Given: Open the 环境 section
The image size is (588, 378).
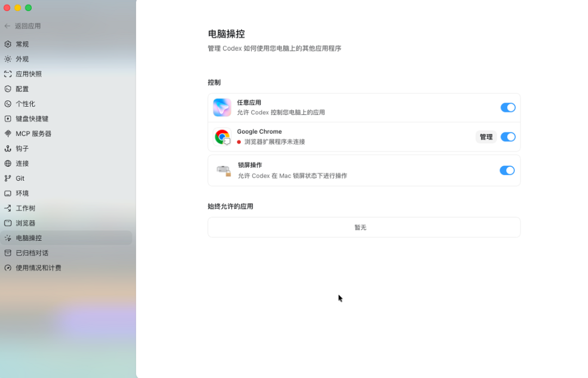Looking at the screenshot, I should (x=66, y=193).
